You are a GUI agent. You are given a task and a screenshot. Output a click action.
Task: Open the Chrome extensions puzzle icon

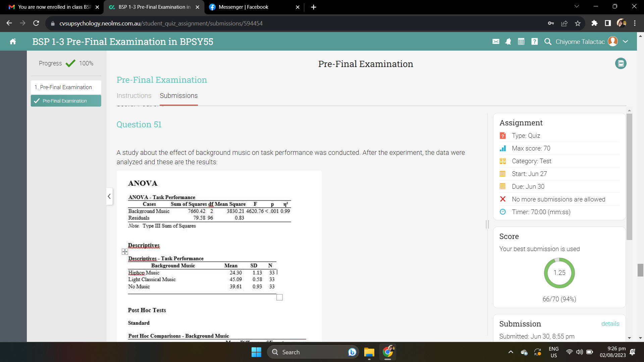coord(594,23)
